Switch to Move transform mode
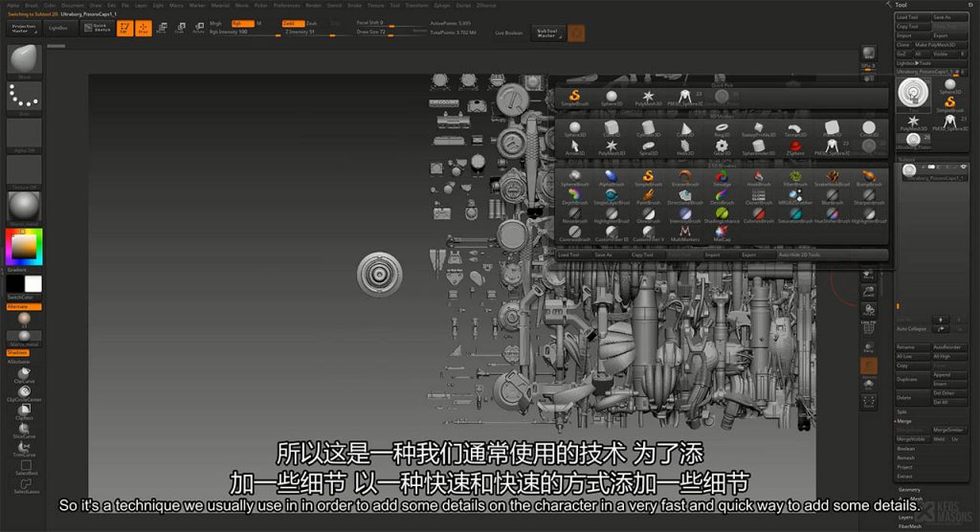The image size is (980, 532). point(162,28)
